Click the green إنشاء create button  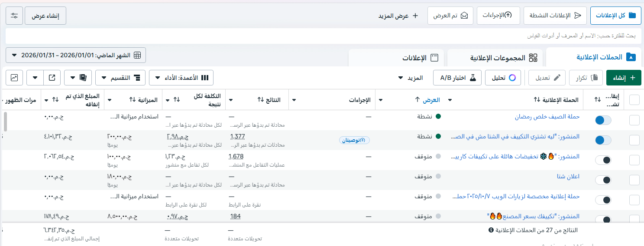[624, 78]
